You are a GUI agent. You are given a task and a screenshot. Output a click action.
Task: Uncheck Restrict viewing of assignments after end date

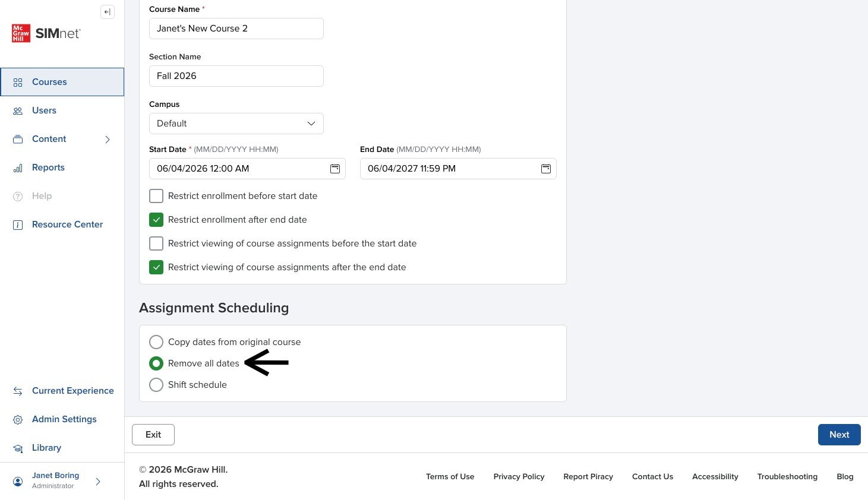point(156,267)
